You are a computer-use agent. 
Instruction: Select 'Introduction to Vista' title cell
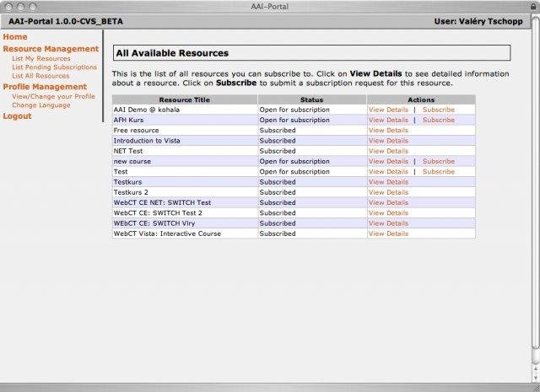click(185, 141)
